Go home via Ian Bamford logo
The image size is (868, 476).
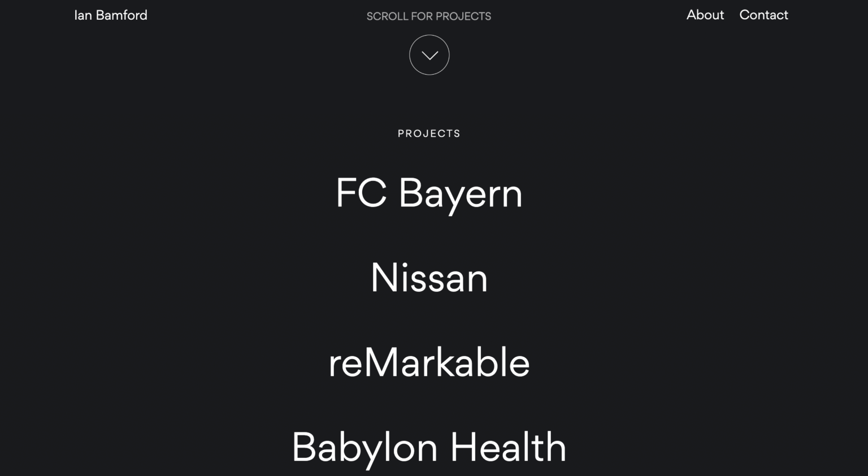tap(111, 15)
